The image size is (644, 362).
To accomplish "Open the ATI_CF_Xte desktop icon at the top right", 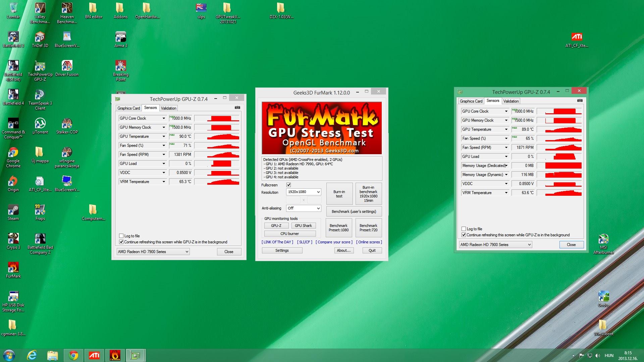I will click(x=577, y=39).
